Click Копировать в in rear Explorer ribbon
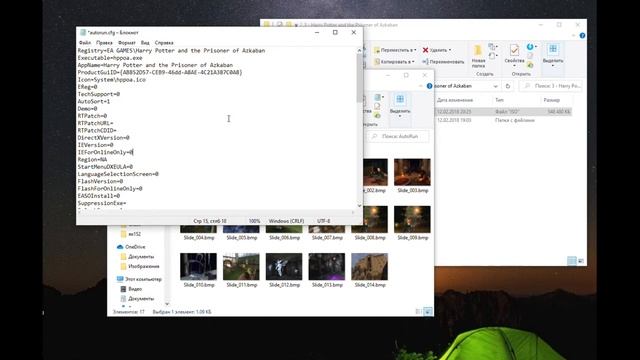The height and width of the screenshot is (360, 640). pos(394,62)
